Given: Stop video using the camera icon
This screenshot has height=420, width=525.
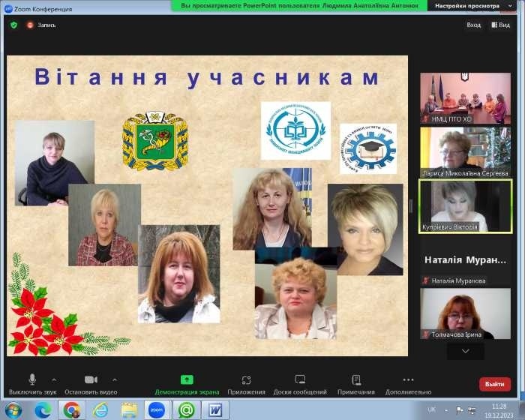Looking at the screenshot, I should click(91, 379).
